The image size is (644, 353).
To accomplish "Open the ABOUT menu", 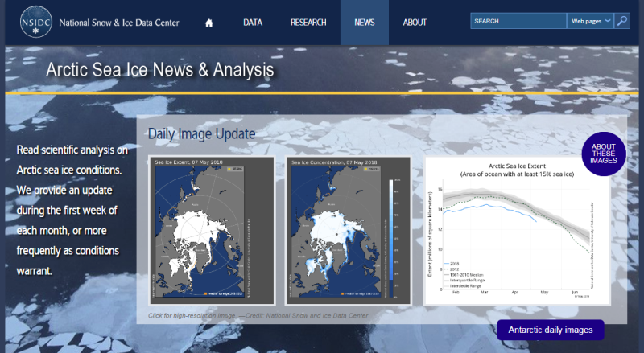I will coord(415,23).
